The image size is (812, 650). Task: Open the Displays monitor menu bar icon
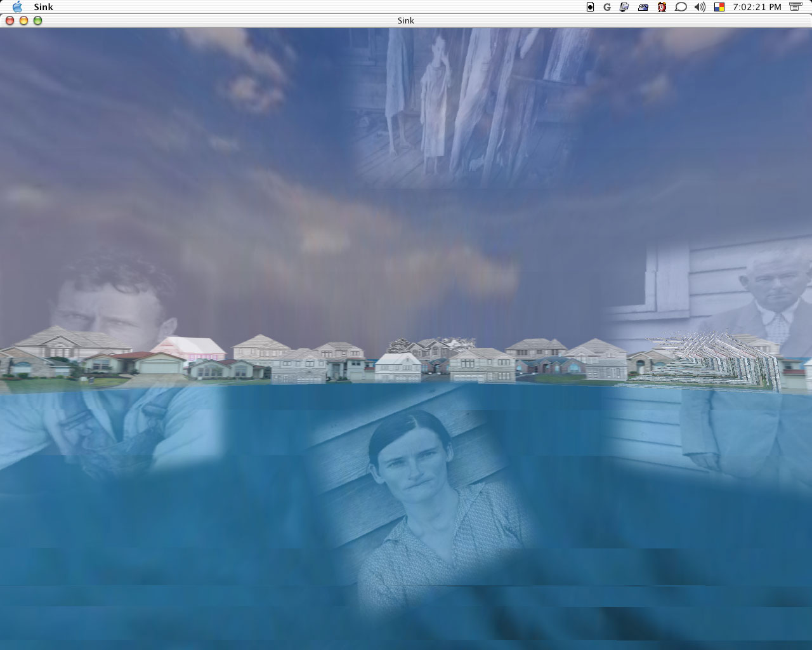click(624, 7)
